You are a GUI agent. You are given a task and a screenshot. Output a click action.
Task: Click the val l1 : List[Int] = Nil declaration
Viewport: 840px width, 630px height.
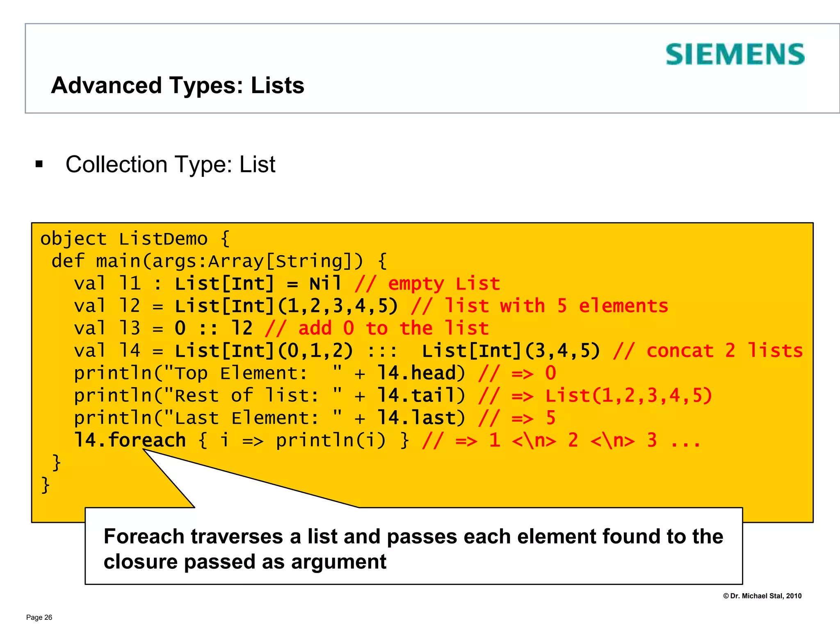[207, 283]
